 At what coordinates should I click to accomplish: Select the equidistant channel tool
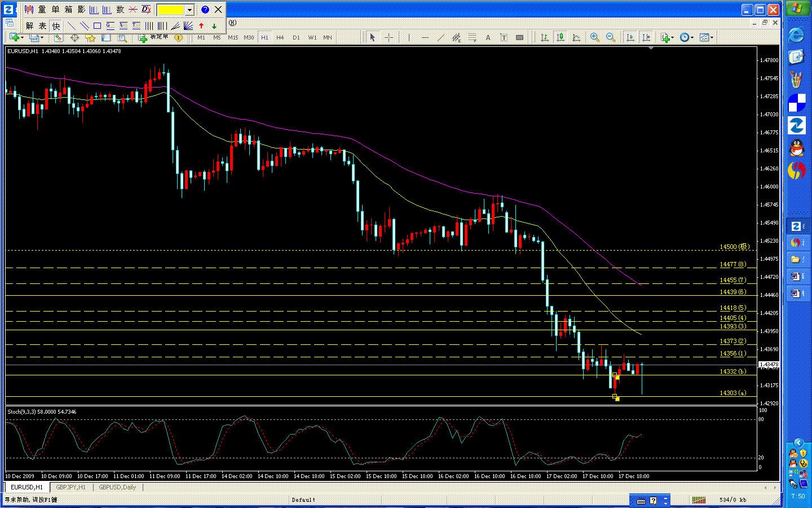click(456, 38)
